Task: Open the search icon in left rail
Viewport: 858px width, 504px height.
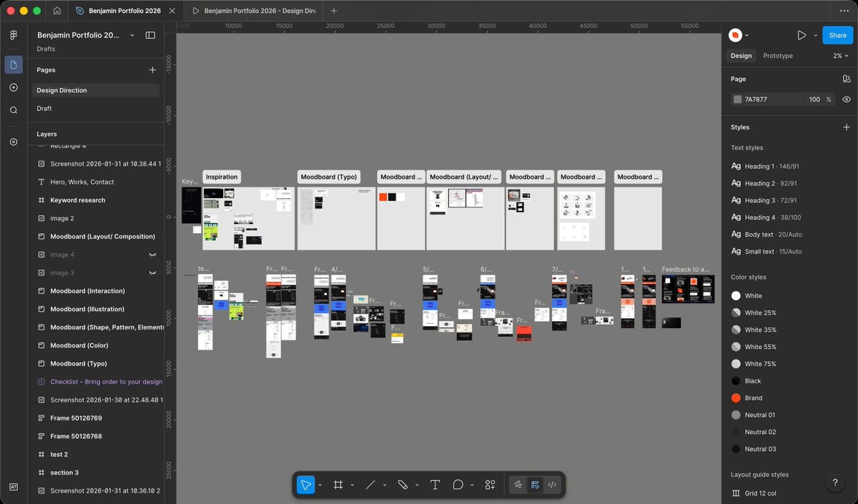Action: tap(14, 110)
